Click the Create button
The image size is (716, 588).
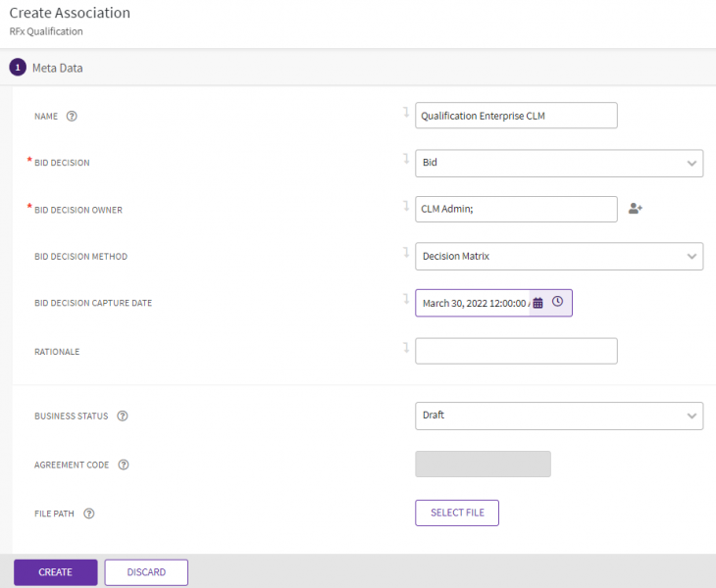point(55,572)
